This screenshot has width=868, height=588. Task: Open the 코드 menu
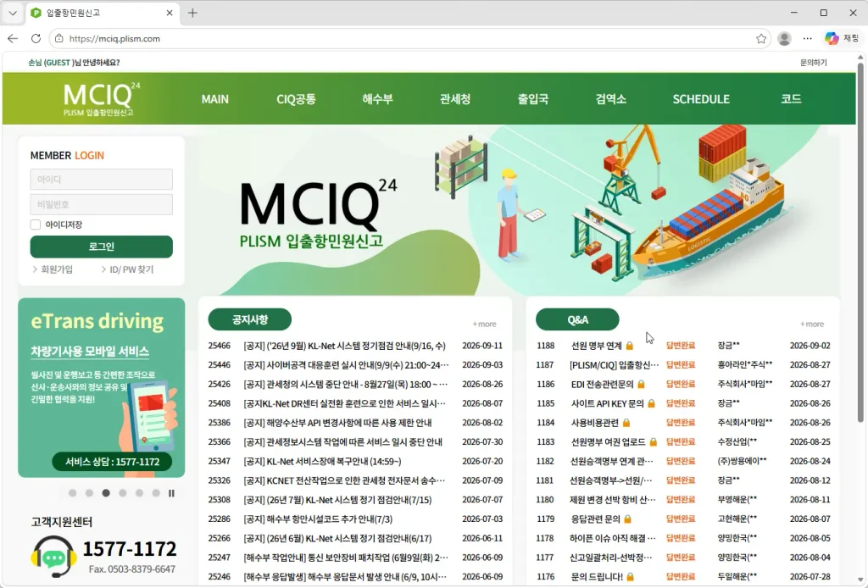tap(791, 99)
